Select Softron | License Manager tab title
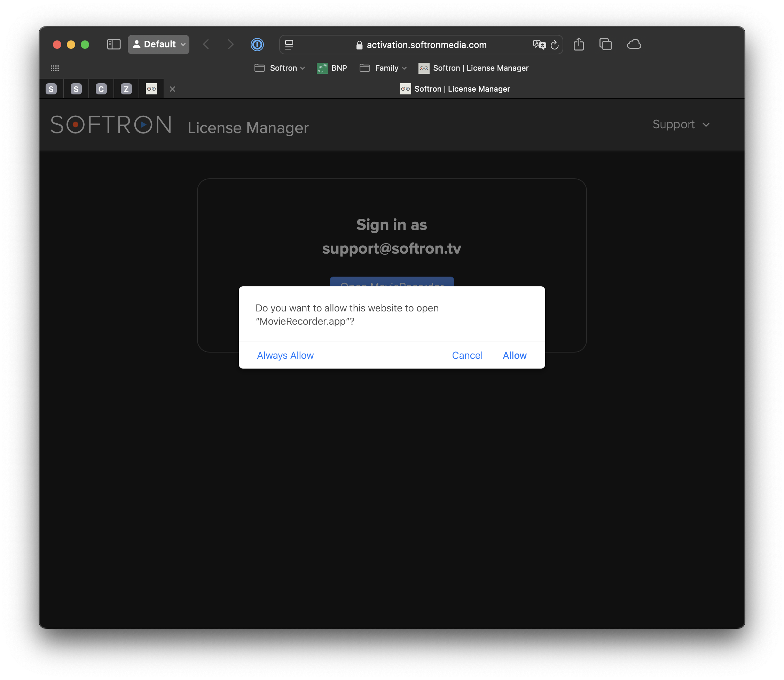This screenshot has width=784, height=680. 455,89
